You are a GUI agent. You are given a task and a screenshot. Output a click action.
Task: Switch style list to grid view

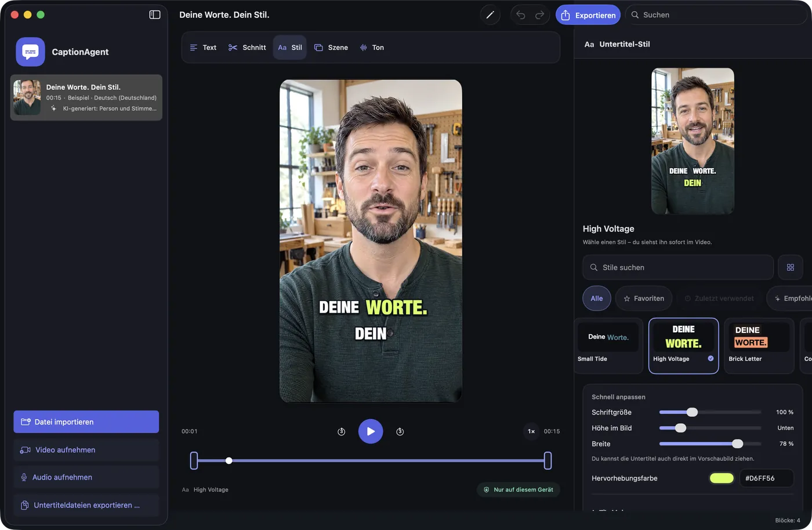[791, 267]
